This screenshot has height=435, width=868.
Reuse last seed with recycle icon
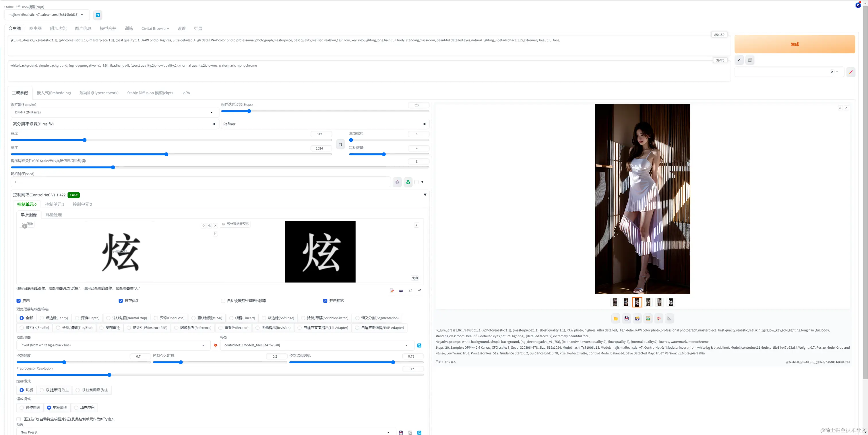(408, 182)
